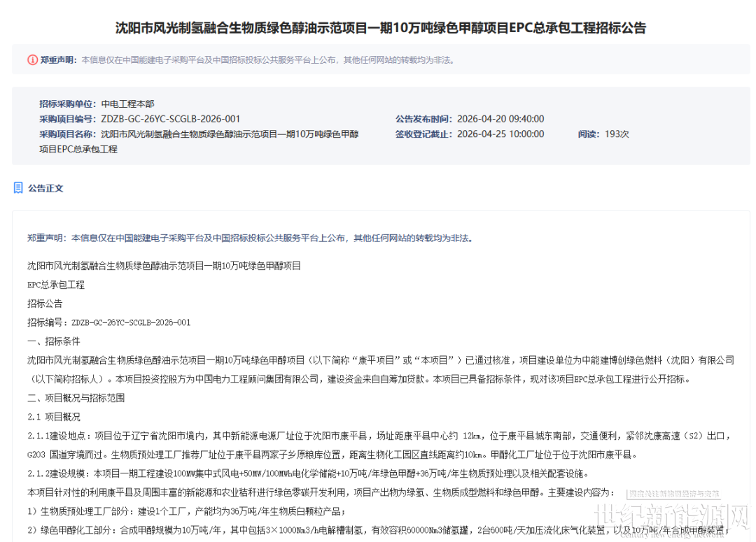Click the 一、招标条件 section heading
Viewport: 756px width, 542px height.
coord(54,341)
